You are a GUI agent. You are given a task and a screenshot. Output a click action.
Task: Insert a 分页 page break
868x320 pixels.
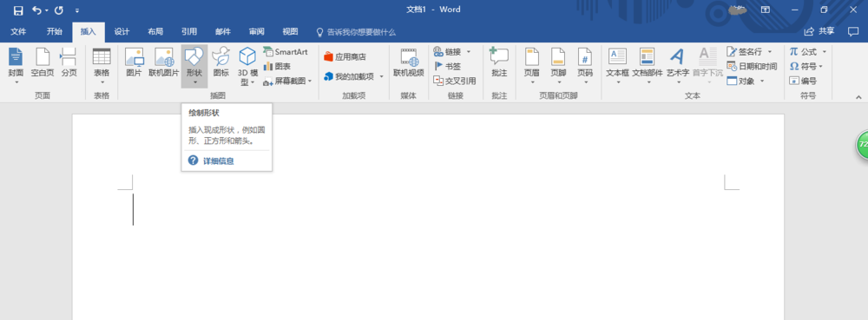pyautogui.click(x=69, y=62)
